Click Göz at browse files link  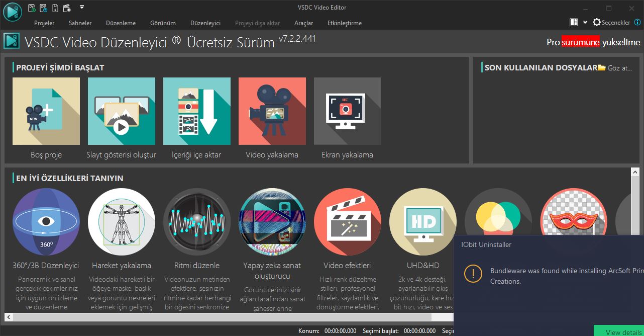(615, 68)
